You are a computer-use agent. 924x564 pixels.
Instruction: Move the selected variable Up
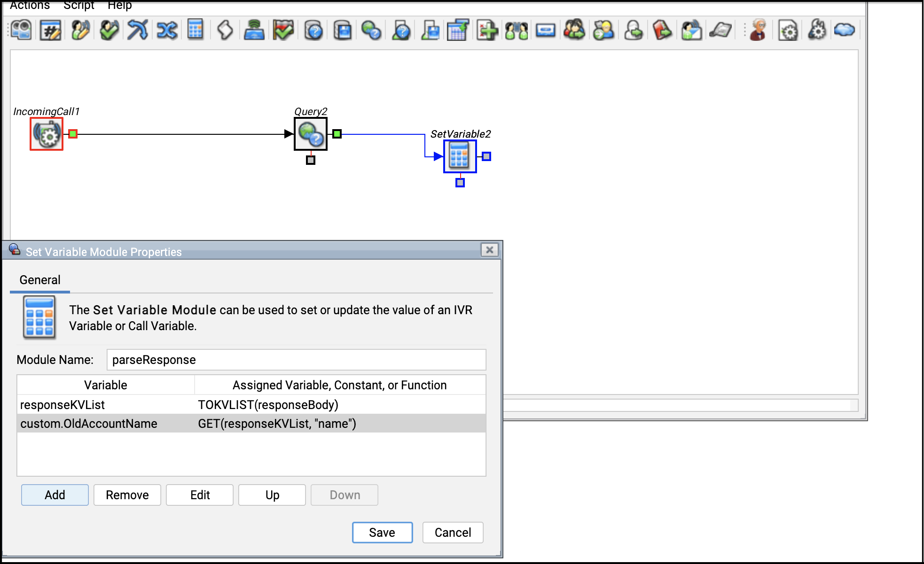point(272,495)
